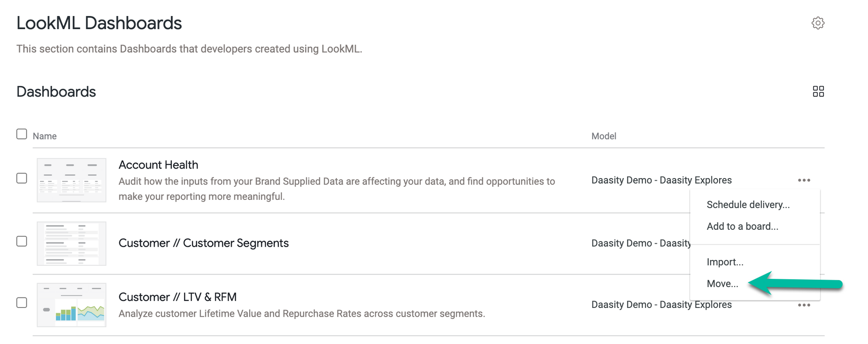Click Import in the context menu
868x344 pixels.
725,262
